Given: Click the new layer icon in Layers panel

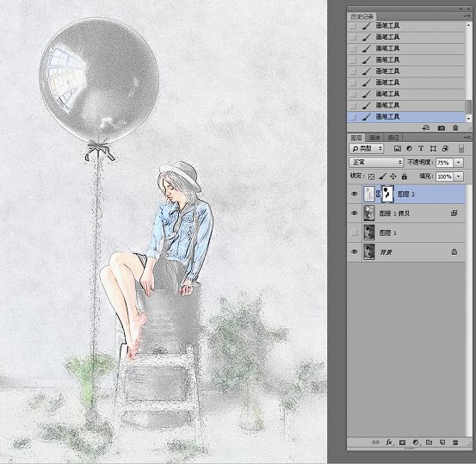Looking at the screenshot, I should tap(442, 442).
